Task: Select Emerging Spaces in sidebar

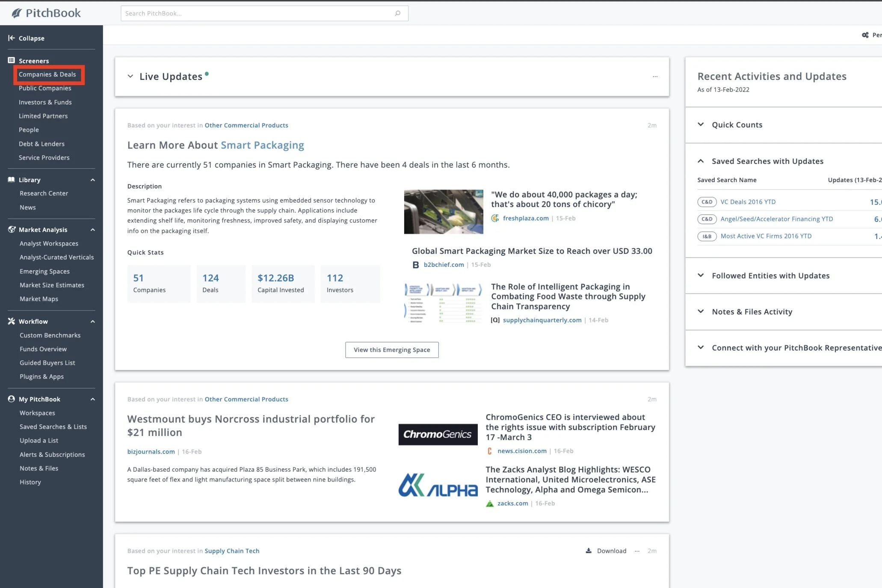Action: point(44,271)
